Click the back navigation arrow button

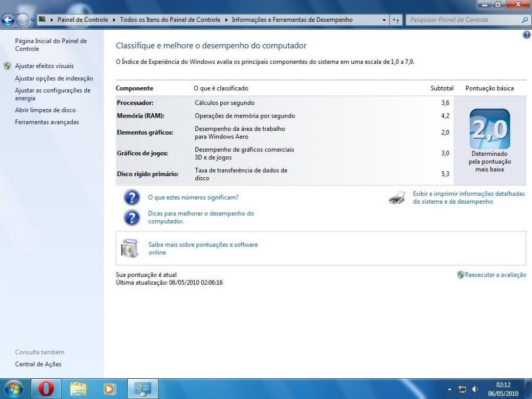pos(9,20)
